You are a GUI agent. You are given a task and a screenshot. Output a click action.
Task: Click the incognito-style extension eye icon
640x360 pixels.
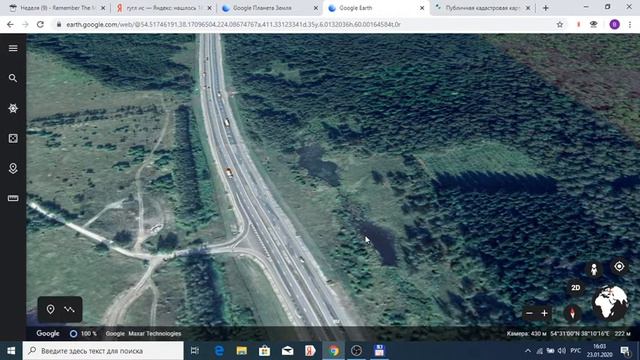pos(593,24)
